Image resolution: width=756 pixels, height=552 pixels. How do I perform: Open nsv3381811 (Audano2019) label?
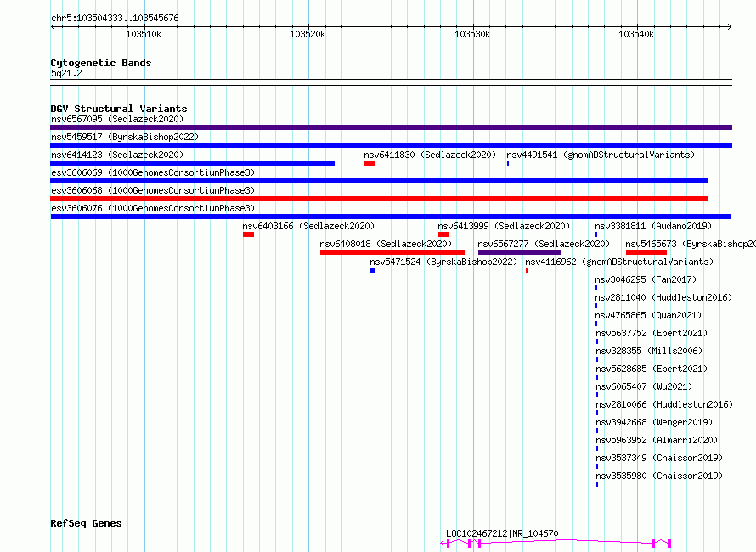(653, 226)
